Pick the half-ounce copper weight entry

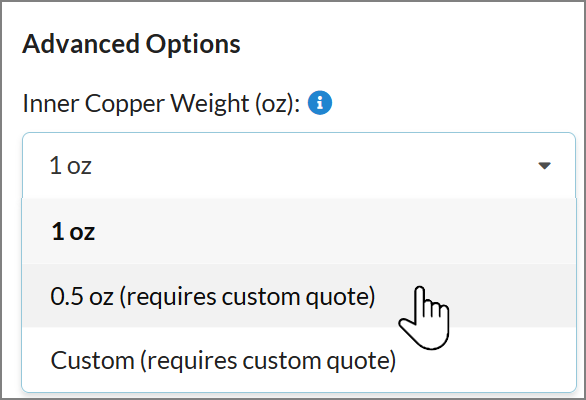pyautogui.click(x=299, y=296)
